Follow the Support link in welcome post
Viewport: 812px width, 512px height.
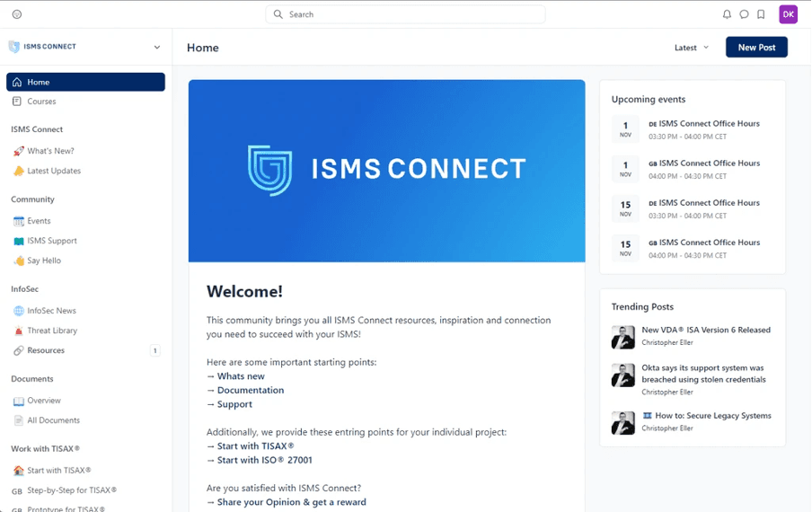[234, 404]
